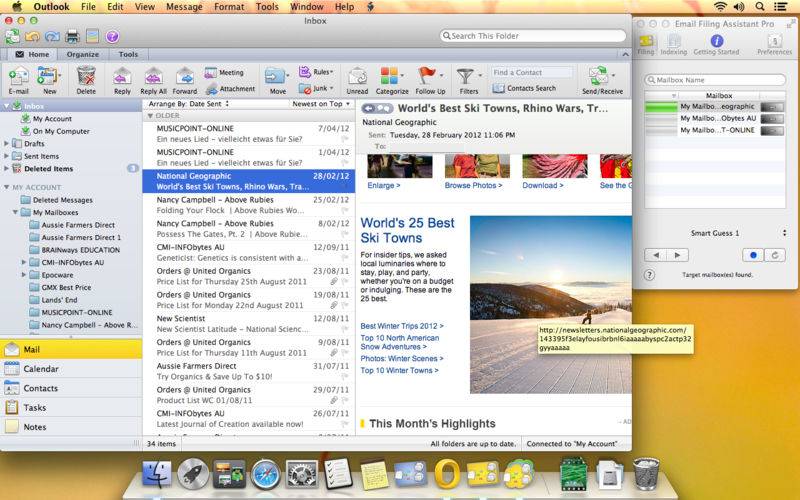The height and width of the screenshot is (500, 800).
Task: Expand the Sent Items folder
Action: [6, 156]
